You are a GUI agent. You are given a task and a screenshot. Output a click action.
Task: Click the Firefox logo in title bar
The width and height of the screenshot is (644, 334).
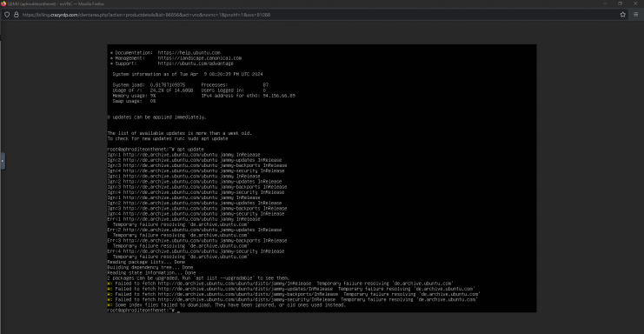pos(3,3)
